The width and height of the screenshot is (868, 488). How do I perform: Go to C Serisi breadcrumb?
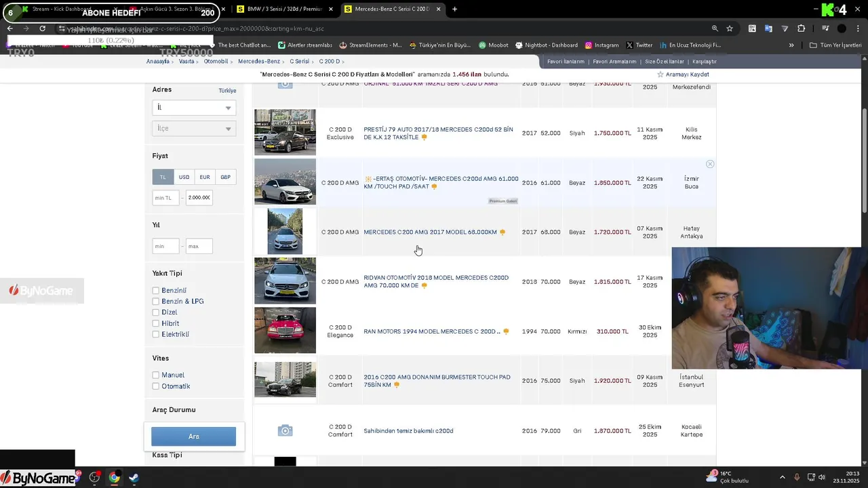coord(300,62)
